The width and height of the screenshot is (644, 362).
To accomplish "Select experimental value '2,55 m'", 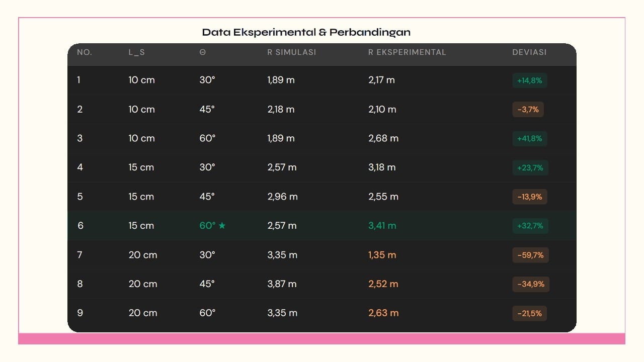I will [x=383, y=197].
